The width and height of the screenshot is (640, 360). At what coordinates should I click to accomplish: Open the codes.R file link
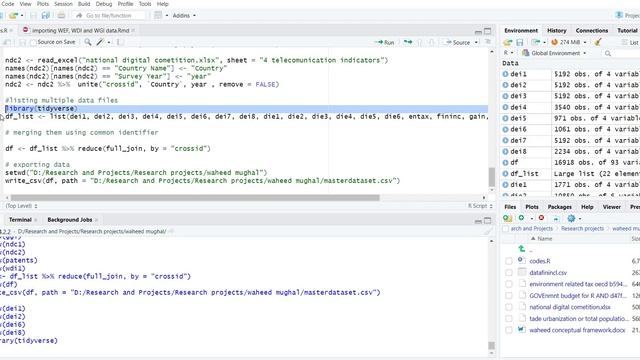coord(540,261)
